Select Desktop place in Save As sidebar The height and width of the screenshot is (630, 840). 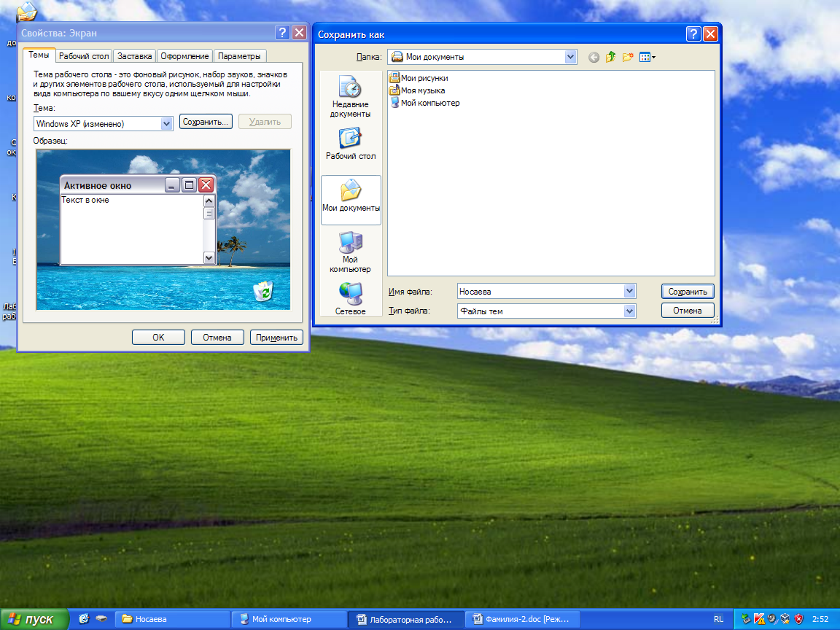350,144
